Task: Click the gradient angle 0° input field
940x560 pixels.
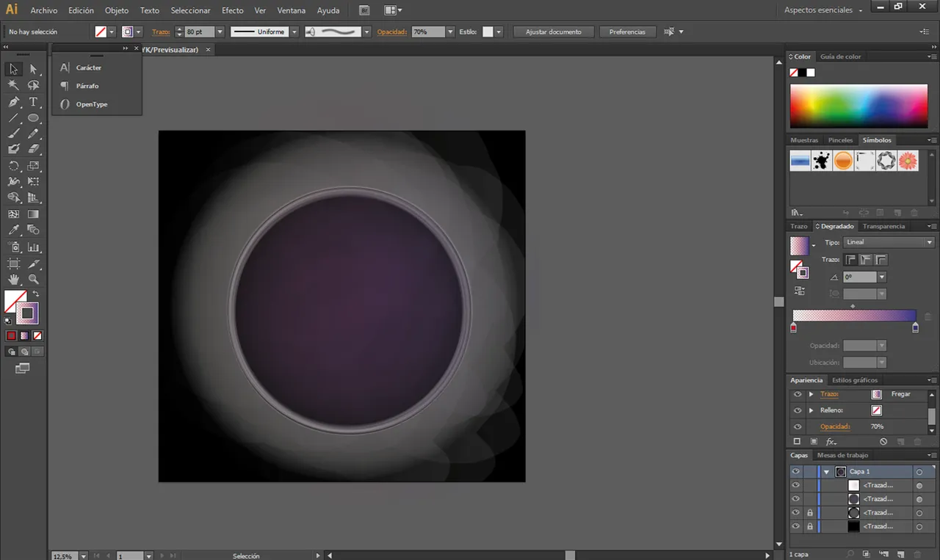Action: tap(860, 277)
